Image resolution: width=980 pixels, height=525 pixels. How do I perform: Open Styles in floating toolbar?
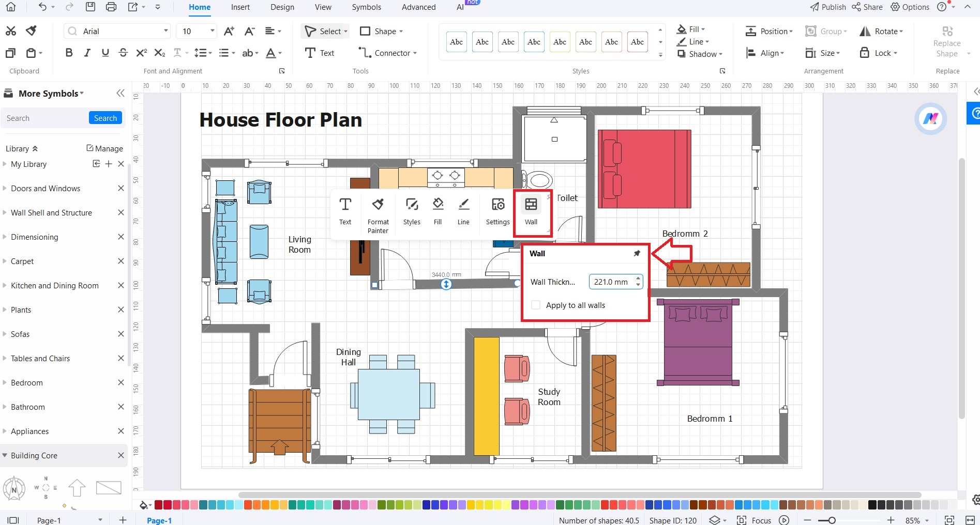tap(412, 212)
